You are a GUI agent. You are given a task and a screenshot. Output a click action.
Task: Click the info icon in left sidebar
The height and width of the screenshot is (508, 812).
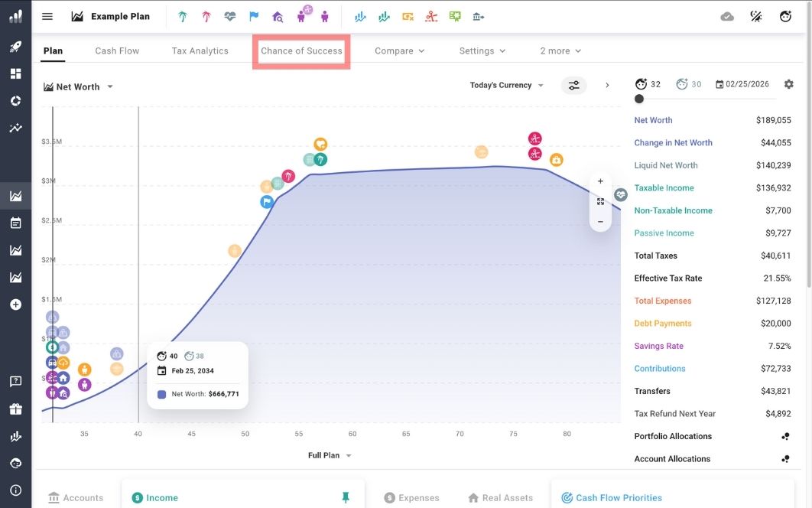[x=15, y=490]
